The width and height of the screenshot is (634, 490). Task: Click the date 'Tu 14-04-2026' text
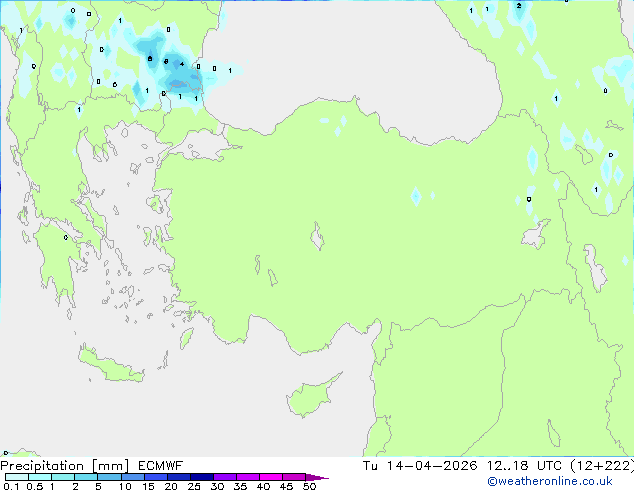point(420,466)
